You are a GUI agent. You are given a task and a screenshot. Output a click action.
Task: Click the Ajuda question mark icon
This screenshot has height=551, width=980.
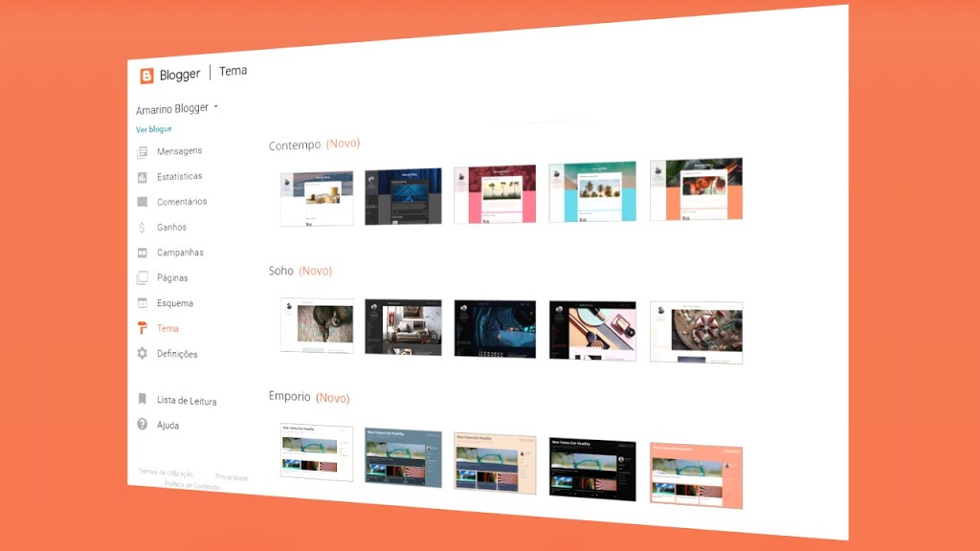click(143, 424)
